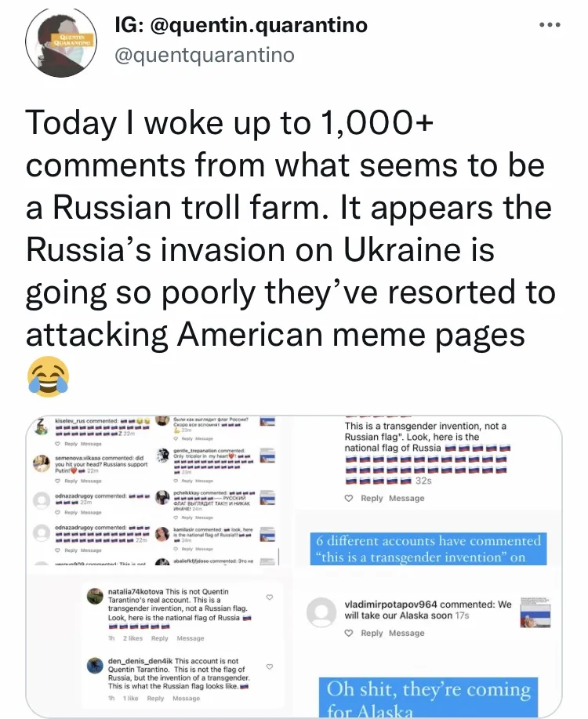View the 2 likes on natalia74kotova's comment
Viewport: 588px width, 719px height.
tap(132, 639)
